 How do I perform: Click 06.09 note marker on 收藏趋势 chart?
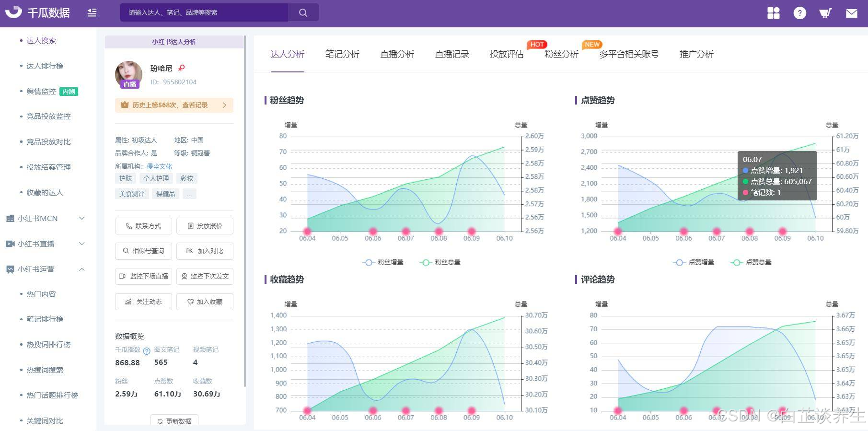pos(472,411)
